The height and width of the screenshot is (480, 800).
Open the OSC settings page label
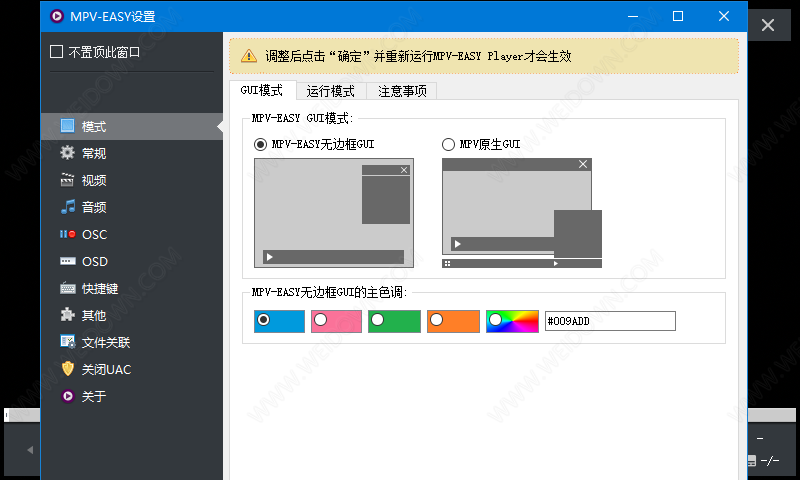click(x=94, y=234)
